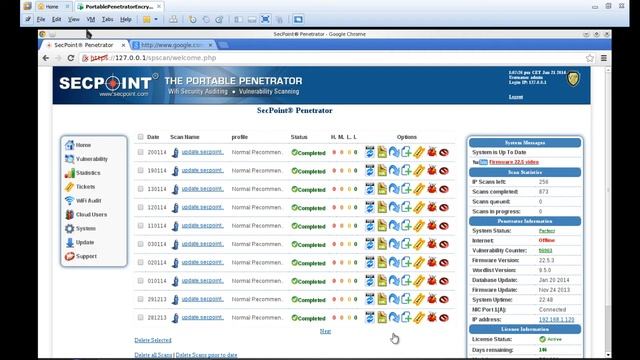The image size is (640, 360).
Task: Click the VMware take snapshot clock icon
Action: point(192,19)
